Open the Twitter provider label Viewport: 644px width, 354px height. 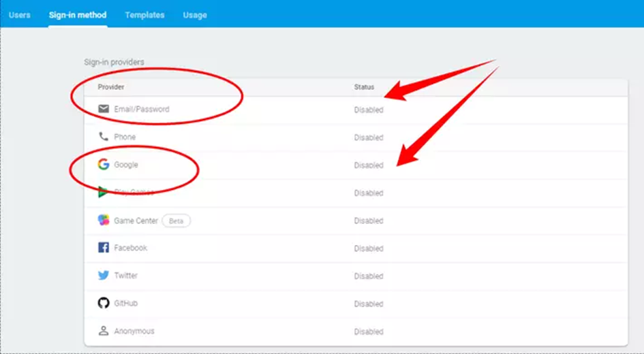pos(126,276)
